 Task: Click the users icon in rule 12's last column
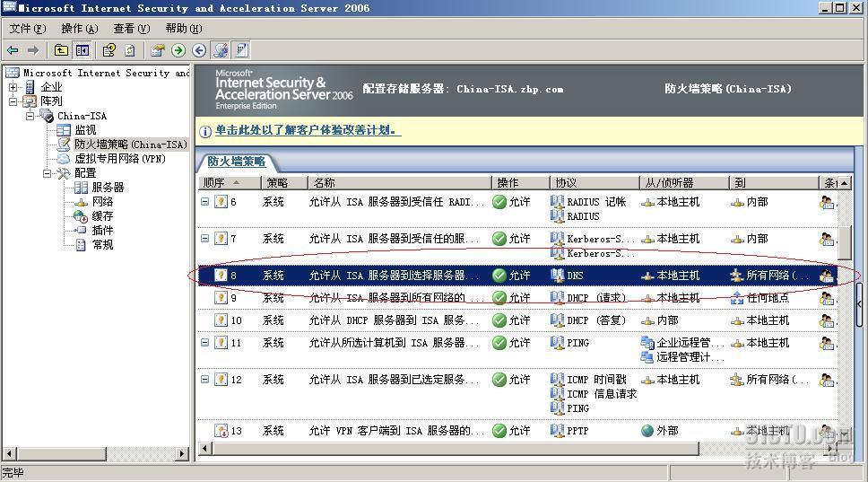[827, 380]
